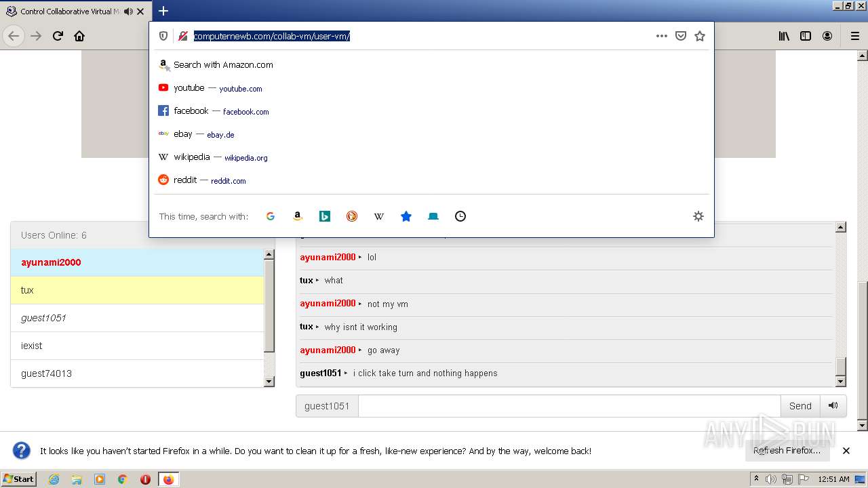
Task: Select the youtube.com suggestion
Action: (431, 88)
